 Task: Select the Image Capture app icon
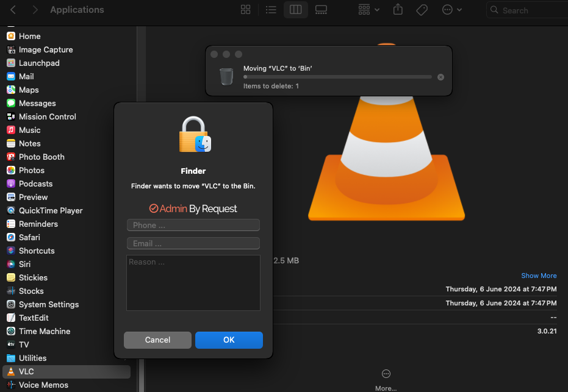point(11,49)
